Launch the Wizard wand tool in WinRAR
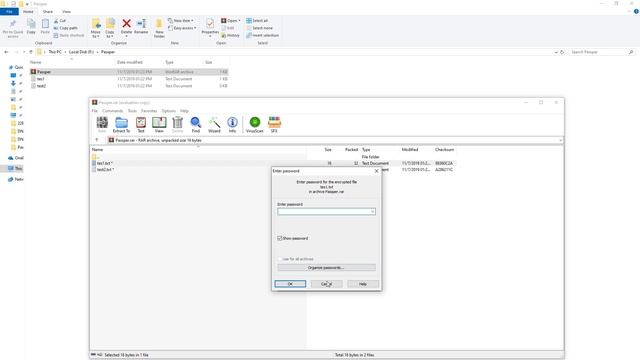Image resolution: width=640 pixels, height=360 pixels. [x=214, y=124]
